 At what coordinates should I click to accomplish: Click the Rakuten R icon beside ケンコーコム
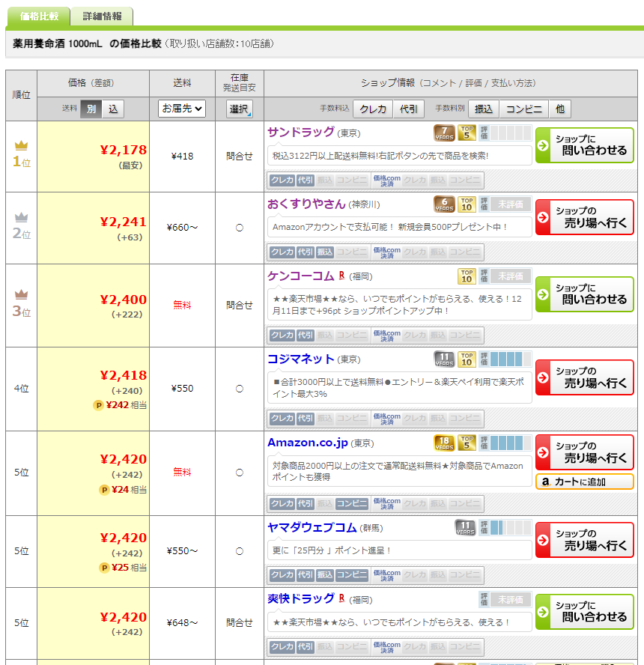point(341,276)
